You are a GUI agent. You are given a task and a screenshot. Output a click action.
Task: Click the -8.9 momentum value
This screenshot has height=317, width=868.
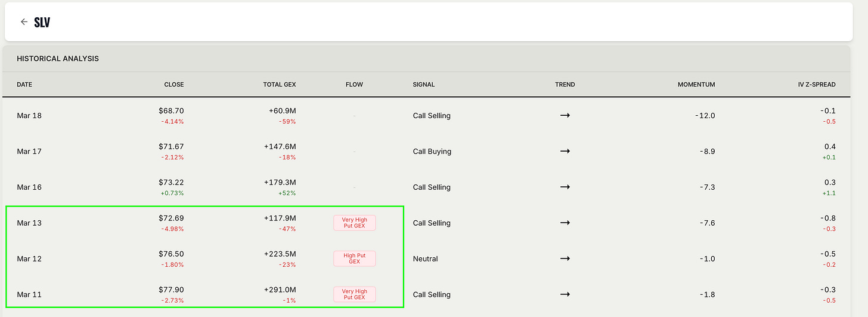707,152
